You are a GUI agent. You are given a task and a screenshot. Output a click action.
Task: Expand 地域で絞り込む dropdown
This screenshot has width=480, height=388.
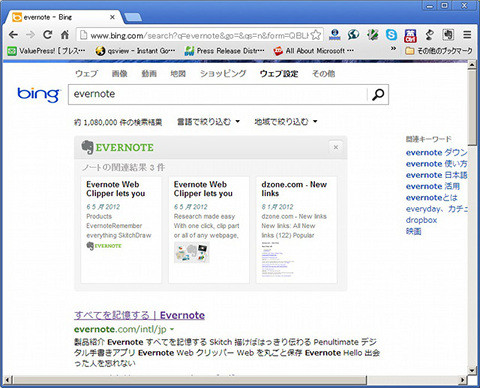[286, 122]
